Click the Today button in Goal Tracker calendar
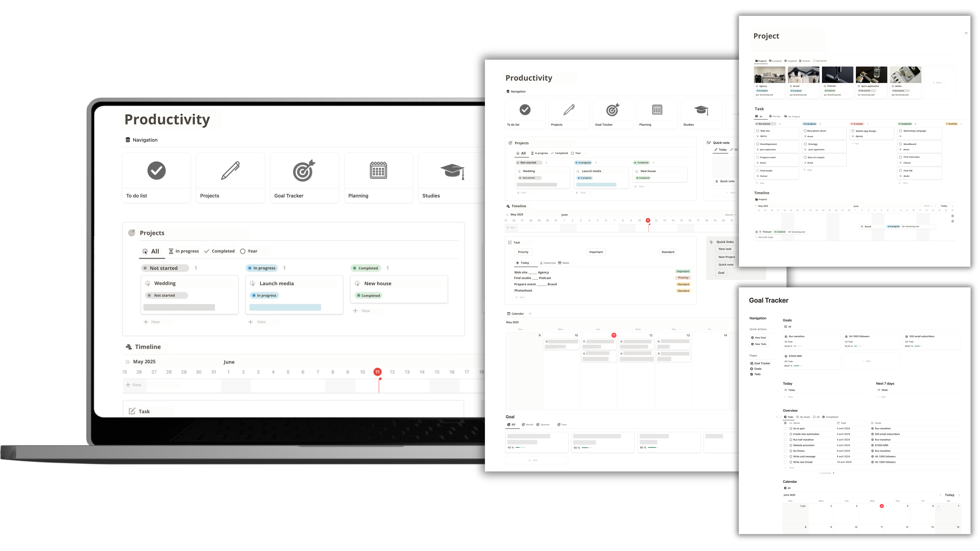 pyautogui.click(x=950, y=495)
